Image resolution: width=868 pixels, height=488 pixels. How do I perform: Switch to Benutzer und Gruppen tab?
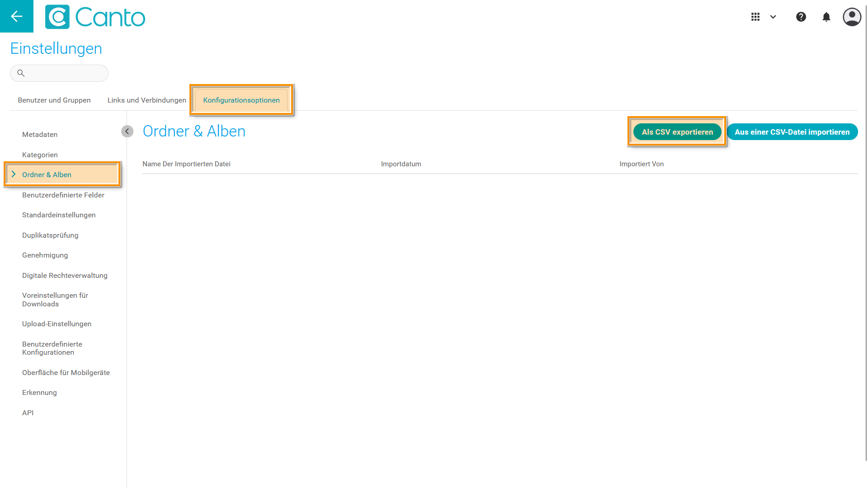[x=54, y=100]
